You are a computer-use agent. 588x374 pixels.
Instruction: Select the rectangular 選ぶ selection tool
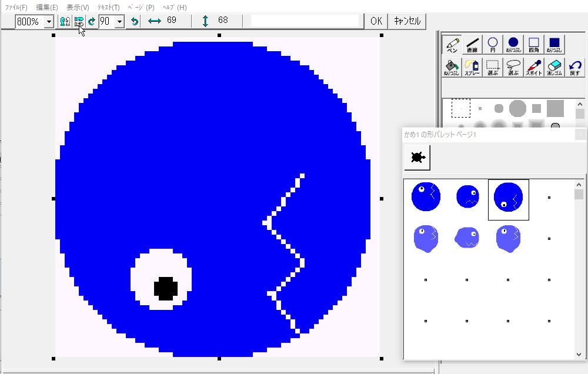tap(493, 68)
